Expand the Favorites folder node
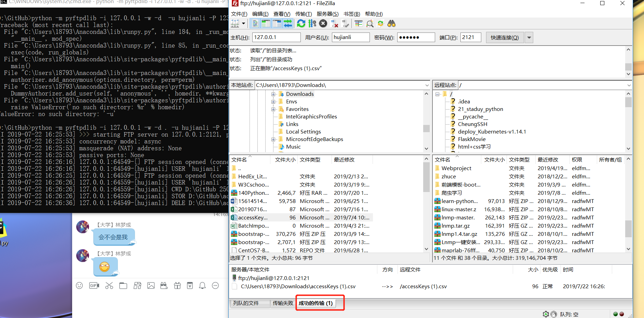Screen dimensions: 644x318 273,109
